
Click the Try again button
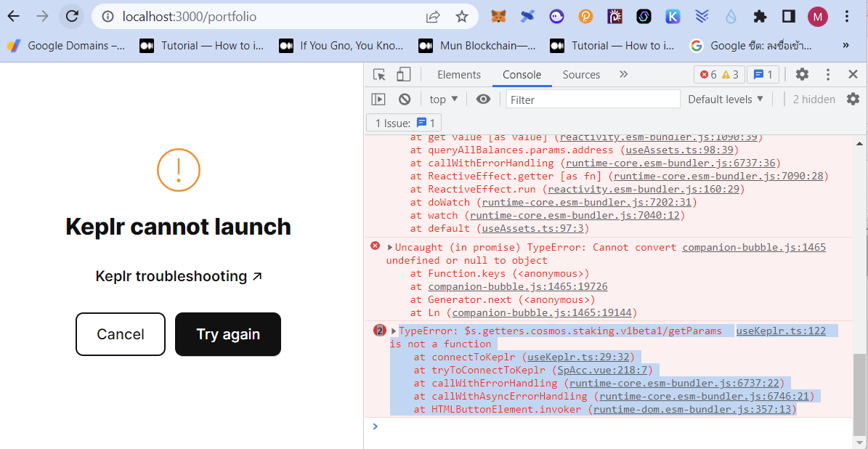228,333
